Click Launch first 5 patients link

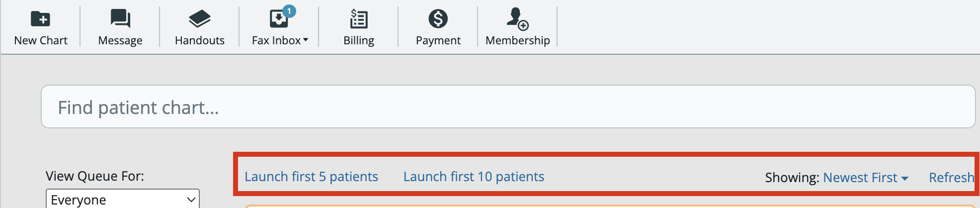tap(311, 177)
